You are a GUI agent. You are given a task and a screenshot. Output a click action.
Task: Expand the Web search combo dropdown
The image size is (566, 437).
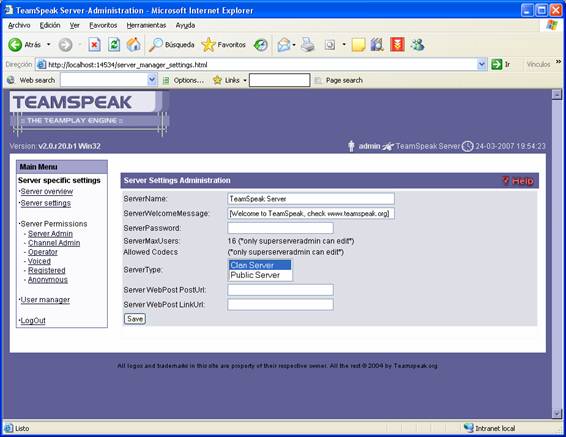[152, 80]
